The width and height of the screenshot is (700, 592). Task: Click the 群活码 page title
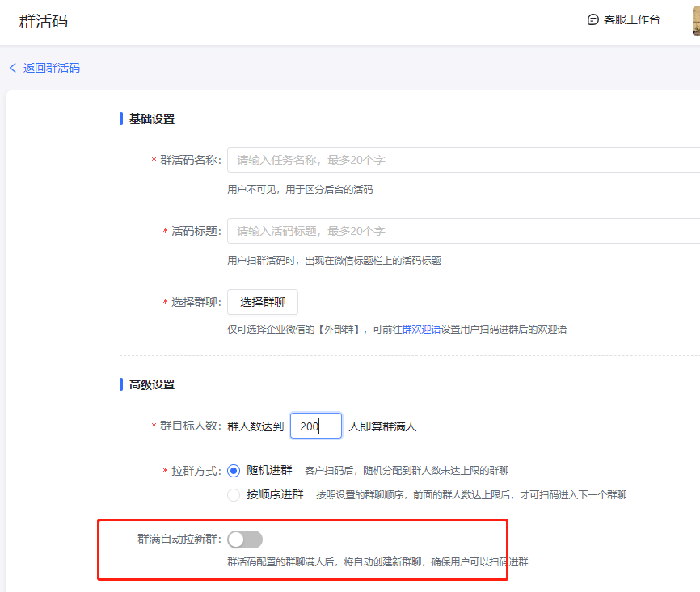[44, 21]
